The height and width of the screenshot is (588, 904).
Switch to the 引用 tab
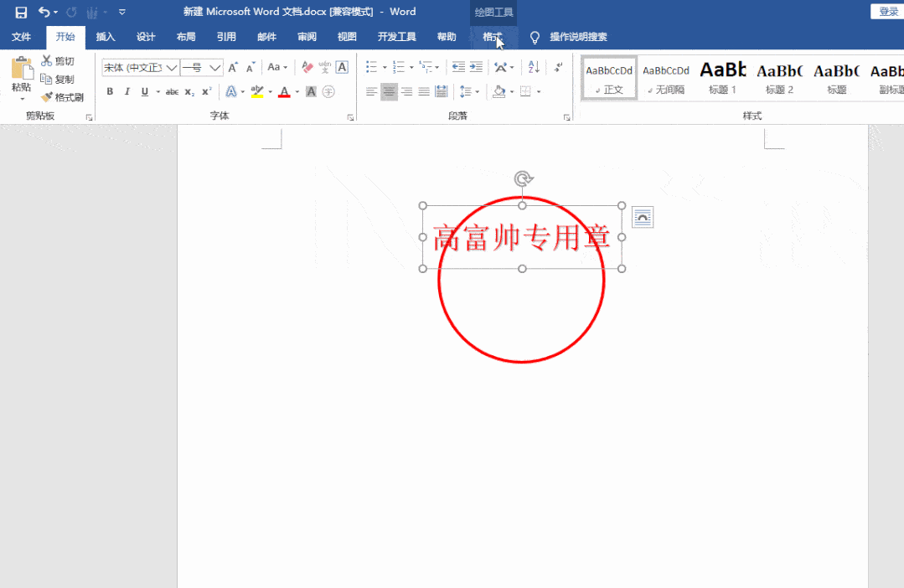coord(226,37)
